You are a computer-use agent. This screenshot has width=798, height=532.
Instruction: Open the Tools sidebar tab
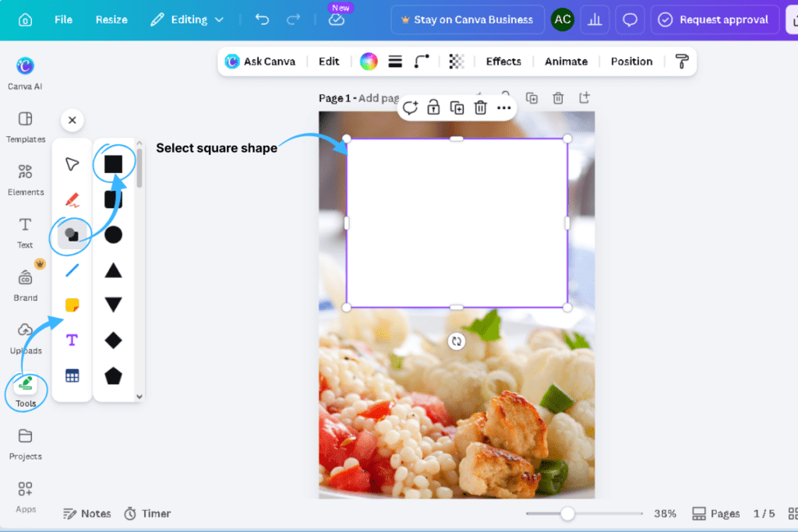tap(26, 392)
